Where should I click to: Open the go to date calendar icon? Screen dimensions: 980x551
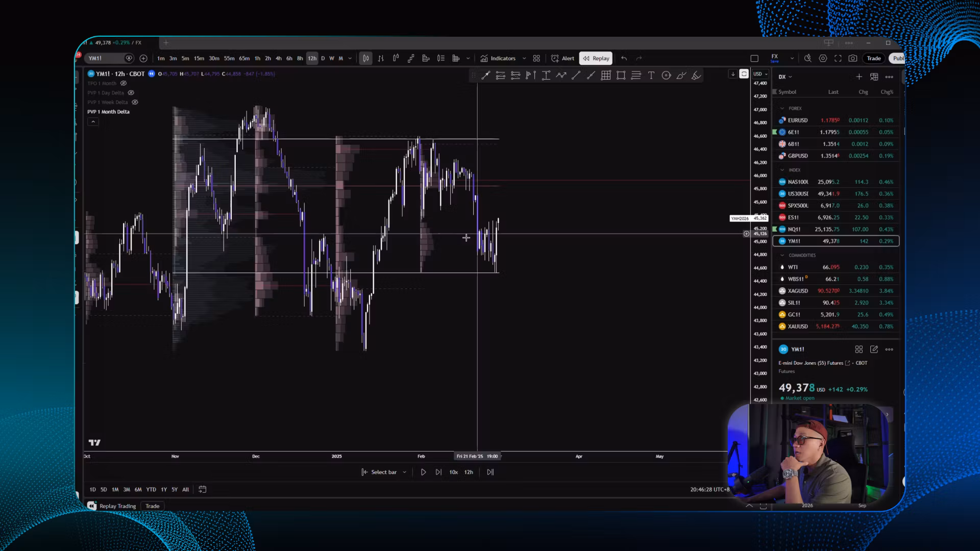(x=202, y=489)
